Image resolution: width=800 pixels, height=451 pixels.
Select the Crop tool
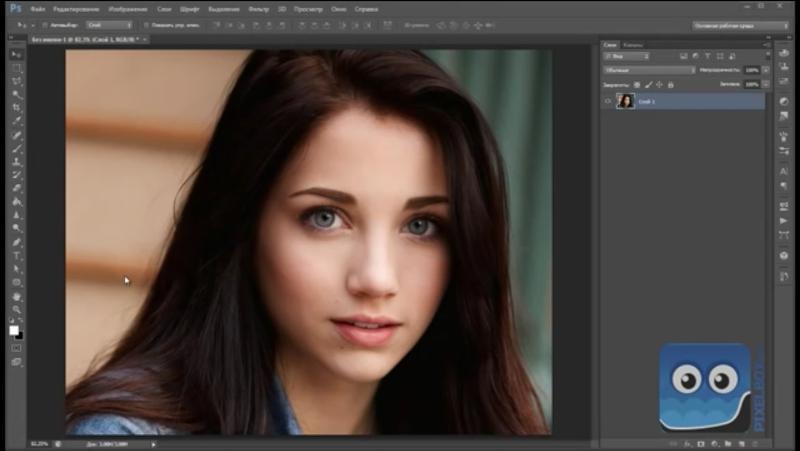pyautogui.click(x=17, y=107)
